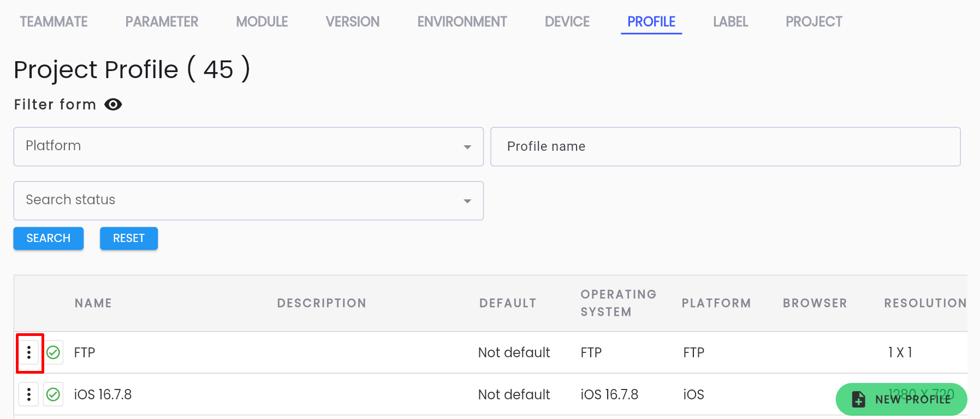The width and height of the screenshot is (980, 419).
Task: Switch to the VERSION tab
Action: pos(353,22)
